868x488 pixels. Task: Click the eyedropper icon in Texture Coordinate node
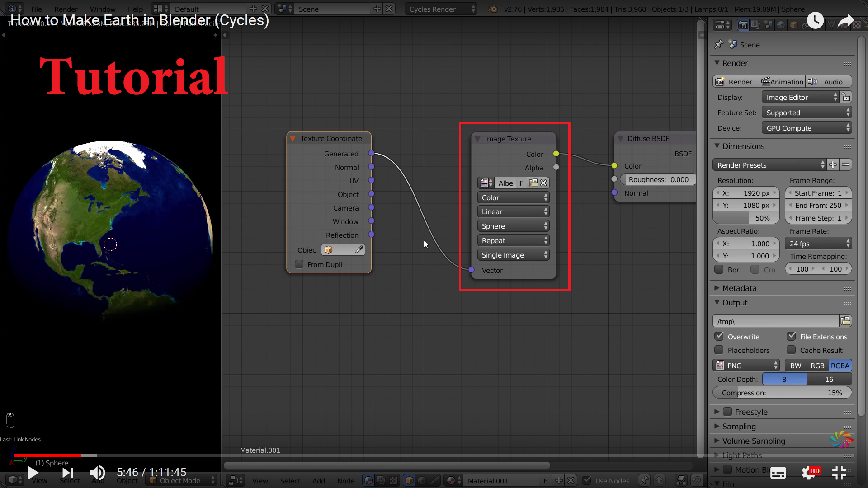pos(359,250)
